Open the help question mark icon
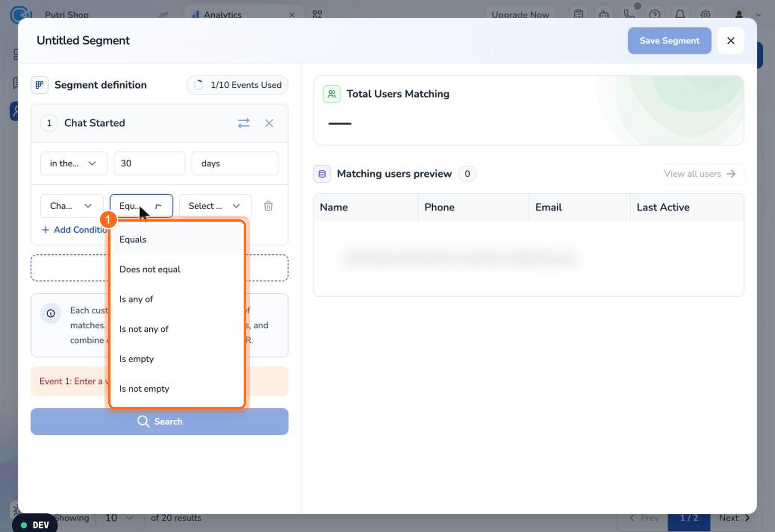 (x=654, y=15)
